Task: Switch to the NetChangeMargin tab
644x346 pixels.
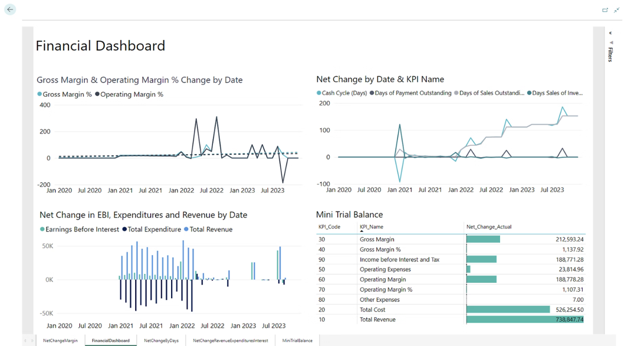Action: 60,341
